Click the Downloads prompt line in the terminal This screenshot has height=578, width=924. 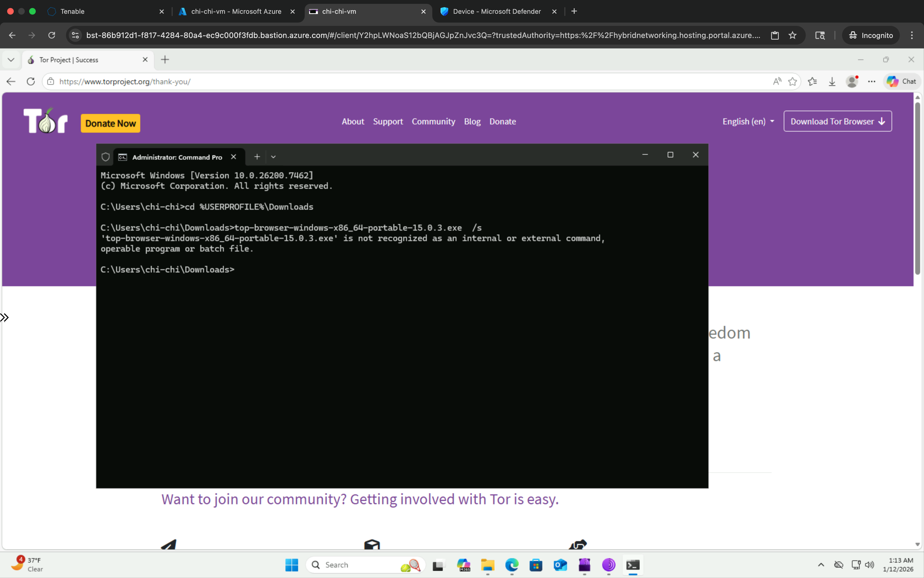(x=167, y=269)
